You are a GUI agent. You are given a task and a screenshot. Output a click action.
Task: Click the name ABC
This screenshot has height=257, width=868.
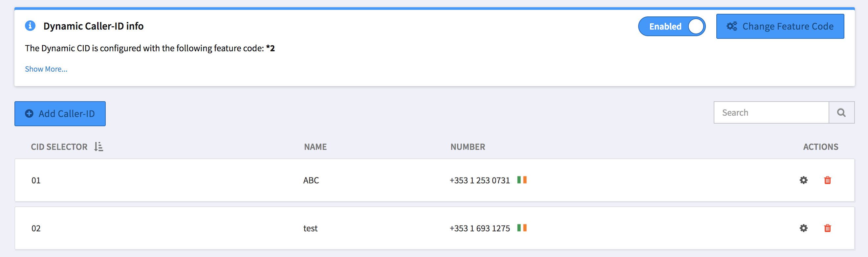pos(311,180)
